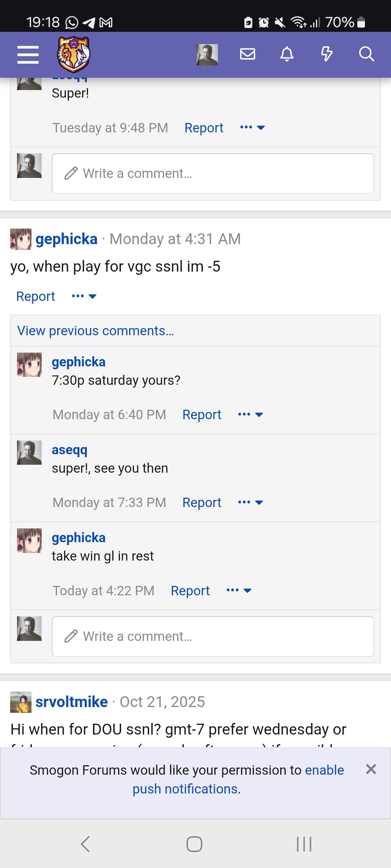Expand options for "7:30p saturday yours?" comment
This screenshot has width=391, height=868.
250,414
